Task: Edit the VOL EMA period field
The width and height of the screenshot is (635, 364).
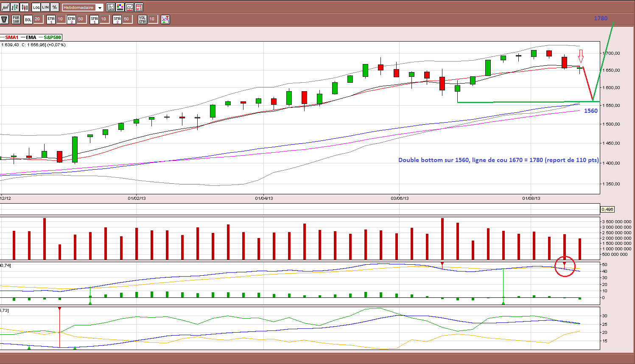Action: (152, 19)
